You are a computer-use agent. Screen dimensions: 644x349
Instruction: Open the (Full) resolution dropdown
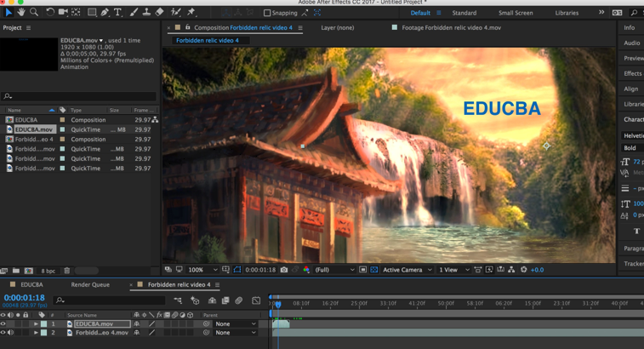point(334,270)
